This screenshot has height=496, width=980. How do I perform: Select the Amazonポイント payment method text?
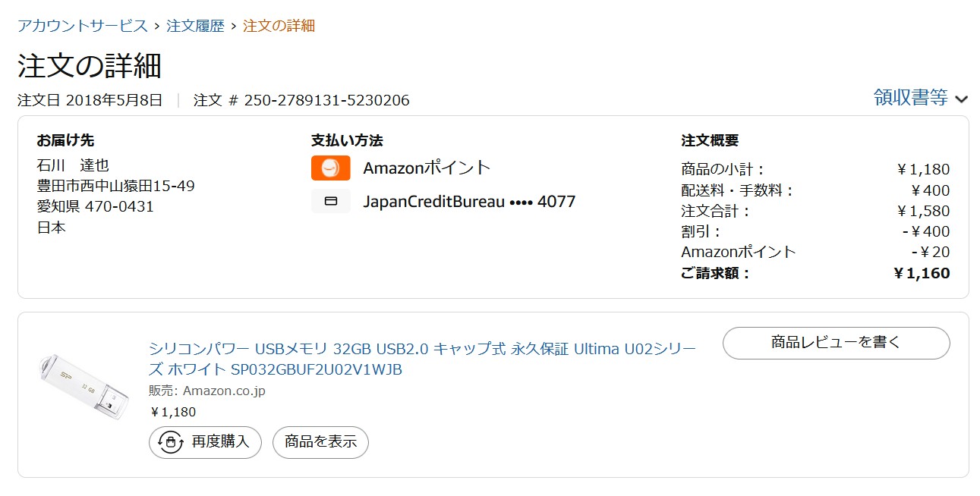coord(427,168)
